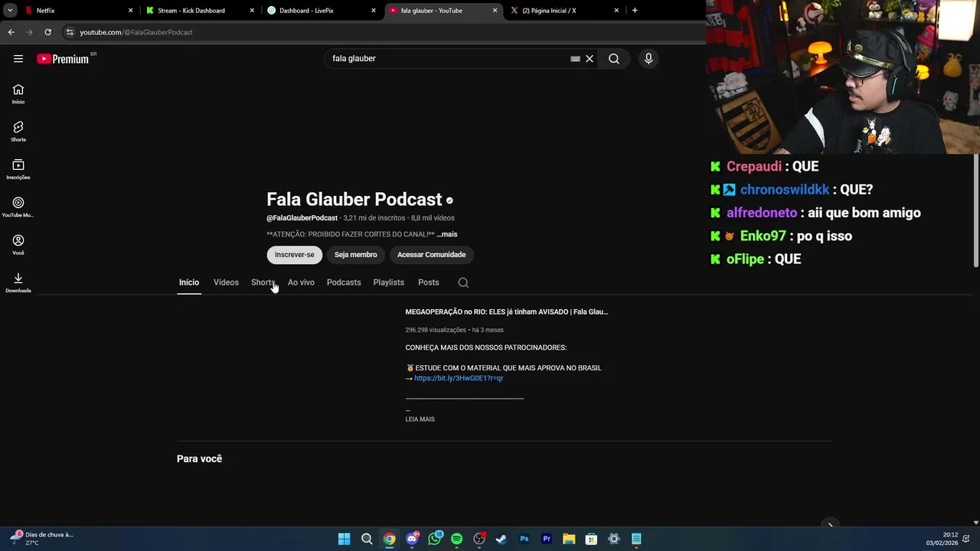Click the Inscrever-se button
Screen dimensions: 980x551
pyautogui.click(x=295, y=255)
